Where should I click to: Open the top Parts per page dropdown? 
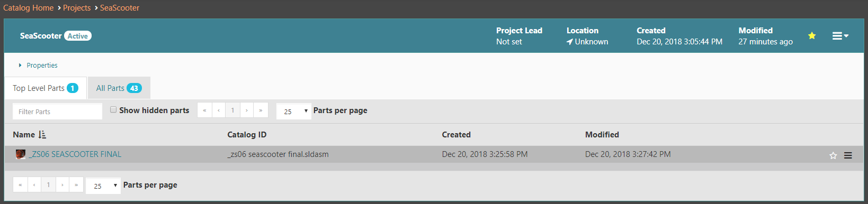click(x=294, y=111)
